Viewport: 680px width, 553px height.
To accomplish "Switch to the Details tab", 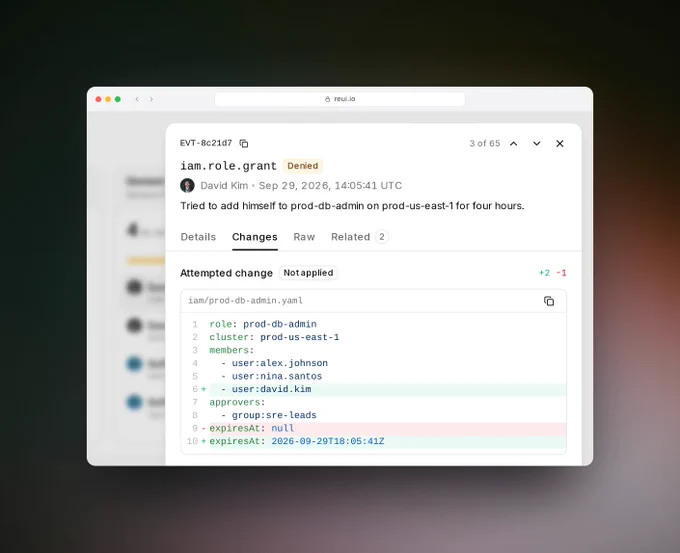I will (x=198, y=237).
